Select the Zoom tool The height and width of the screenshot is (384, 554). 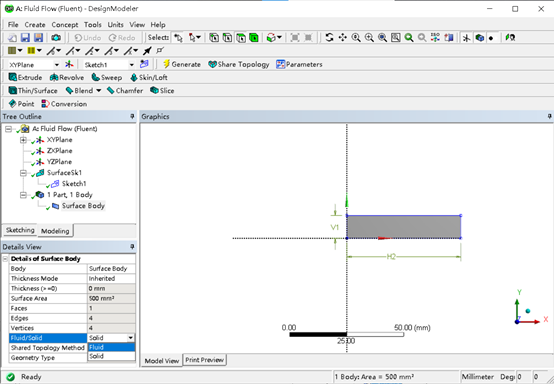[356, 37]
